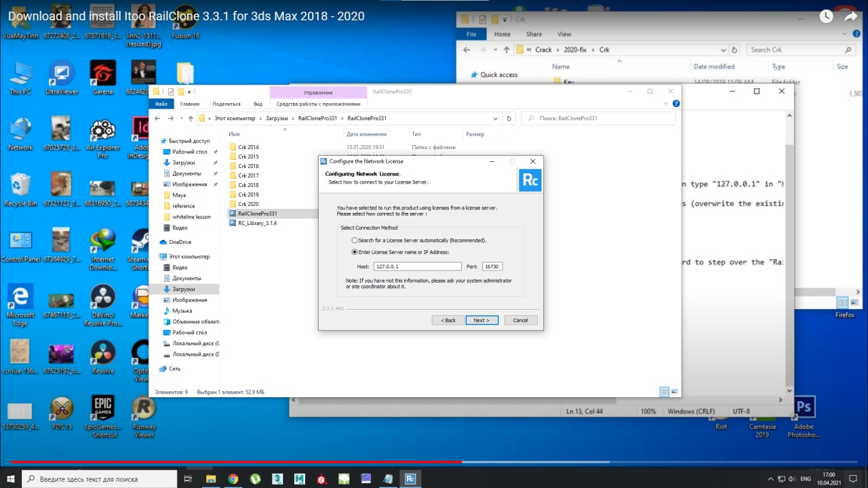
Task: Open the Crk 2014 folder
Action: tap(248, 147)
